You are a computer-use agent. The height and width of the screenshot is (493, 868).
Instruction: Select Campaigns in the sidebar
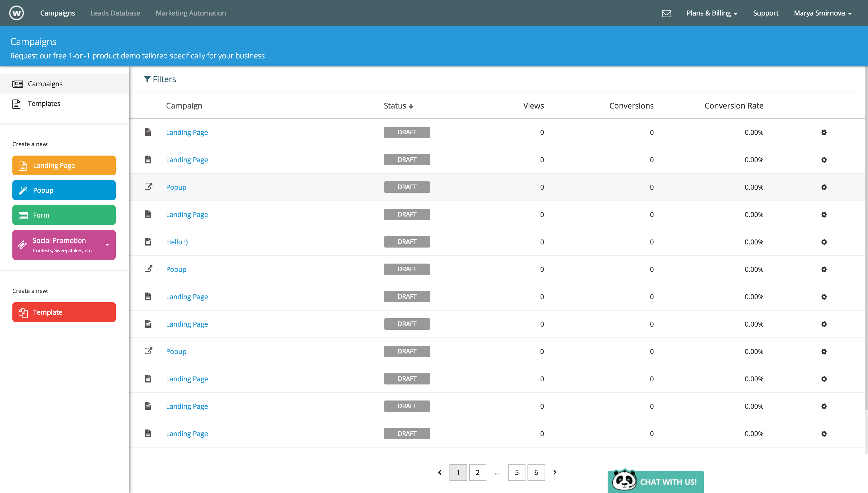pos(64,84)
